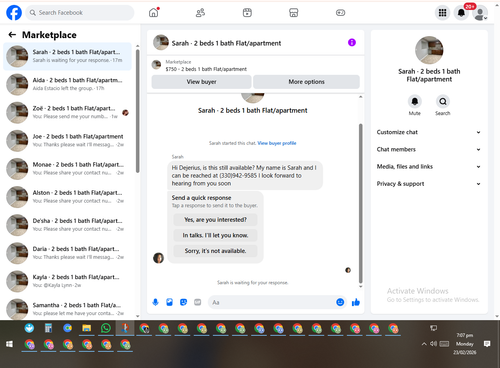Open De'sha's conversation in the chat list

point(67,225)
